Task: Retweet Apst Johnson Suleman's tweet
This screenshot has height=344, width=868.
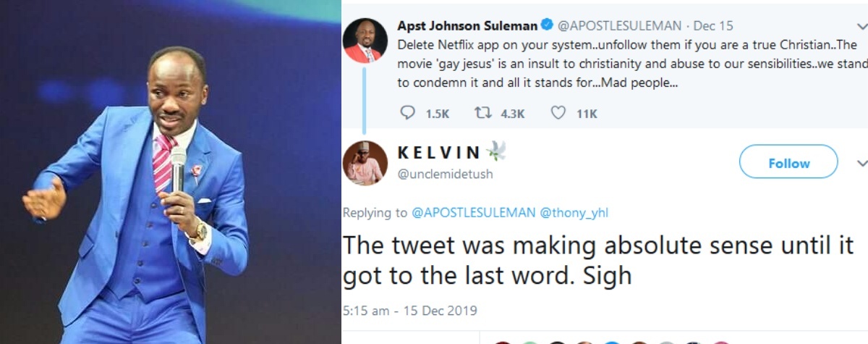Action: 482,113
